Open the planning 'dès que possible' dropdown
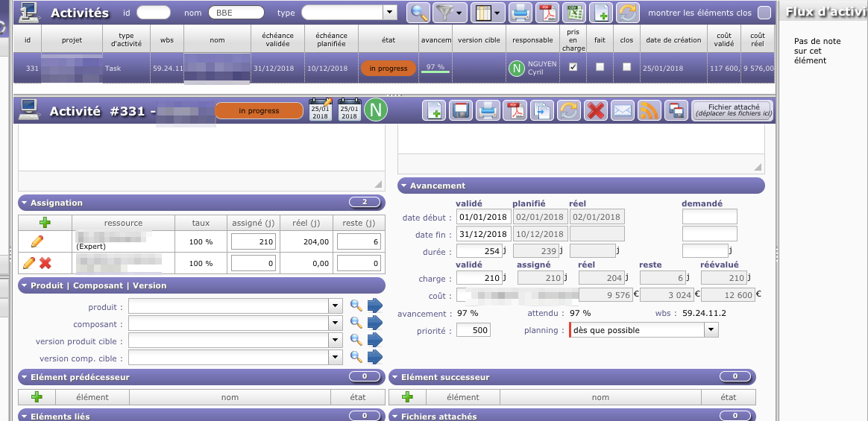 click(x=711, y=329)
